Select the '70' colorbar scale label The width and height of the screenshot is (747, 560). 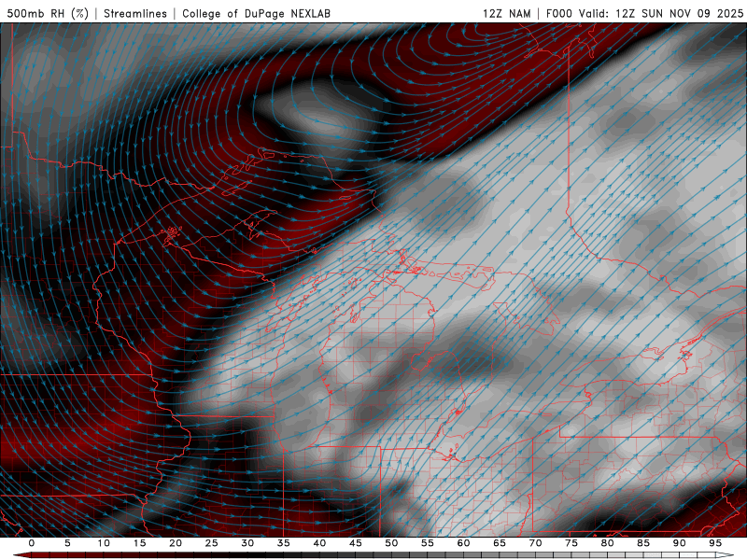[x=535, y=543]
